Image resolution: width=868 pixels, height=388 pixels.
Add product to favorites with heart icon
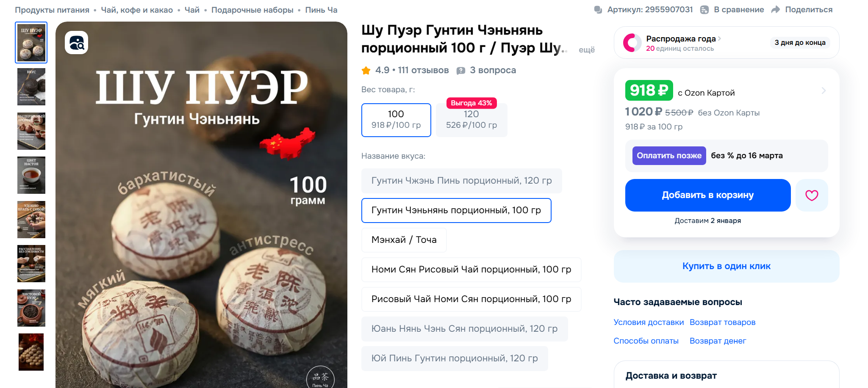[812, 195]
